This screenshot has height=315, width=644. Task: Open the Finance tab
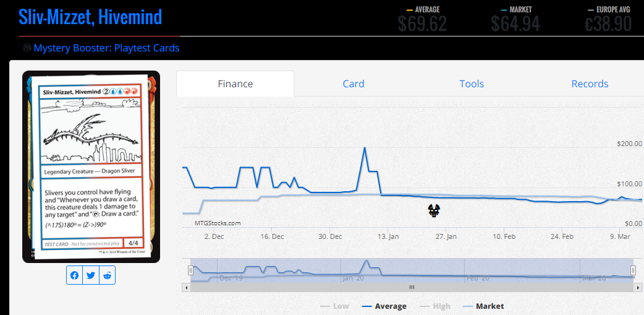[235, 84]
